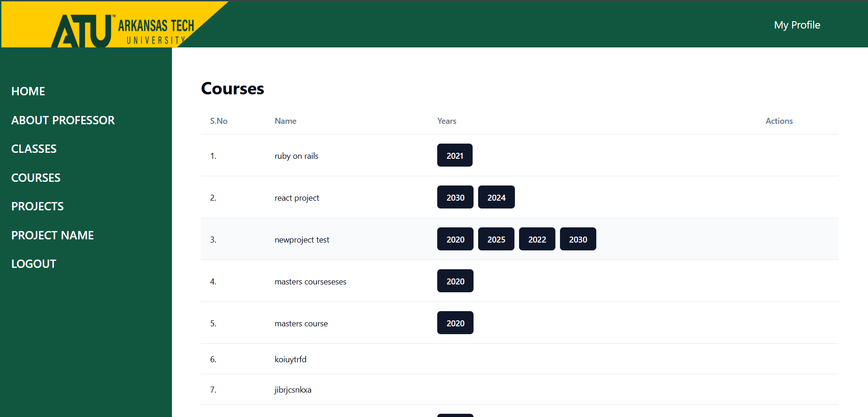Click the 2024 year badge on react project

496,197
